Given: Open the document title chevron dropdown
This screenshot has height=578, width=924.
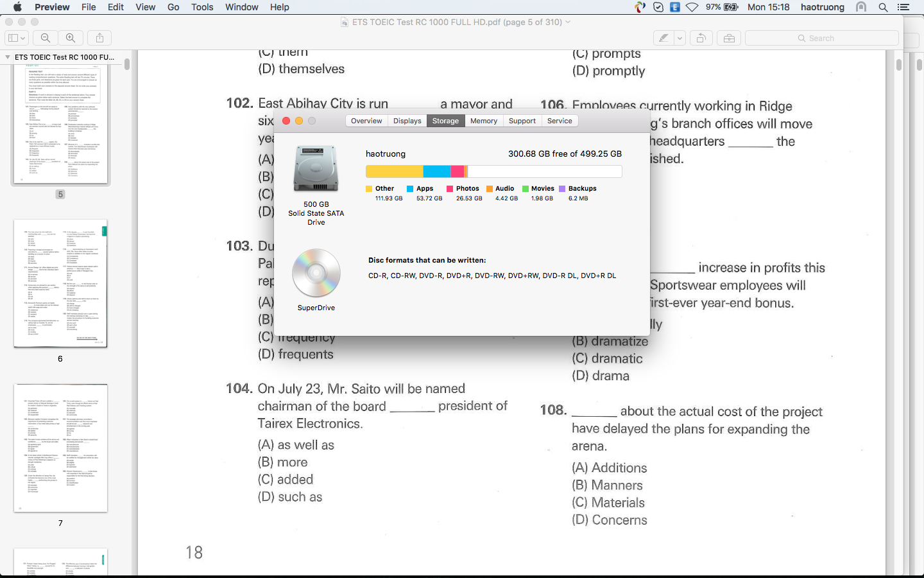Looking at the screenshot, I should 568,22.
